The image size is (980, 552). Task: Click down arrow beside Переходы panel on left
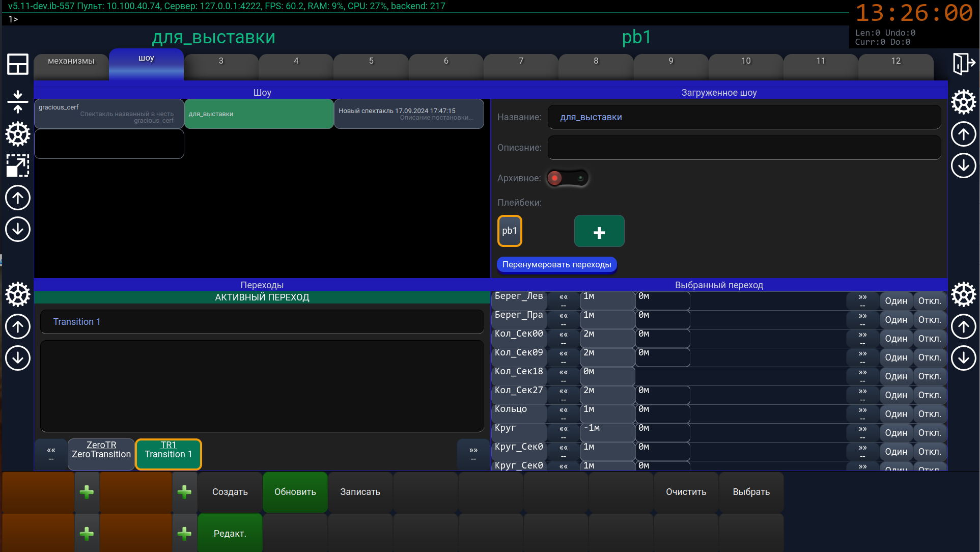pos(18,358)
